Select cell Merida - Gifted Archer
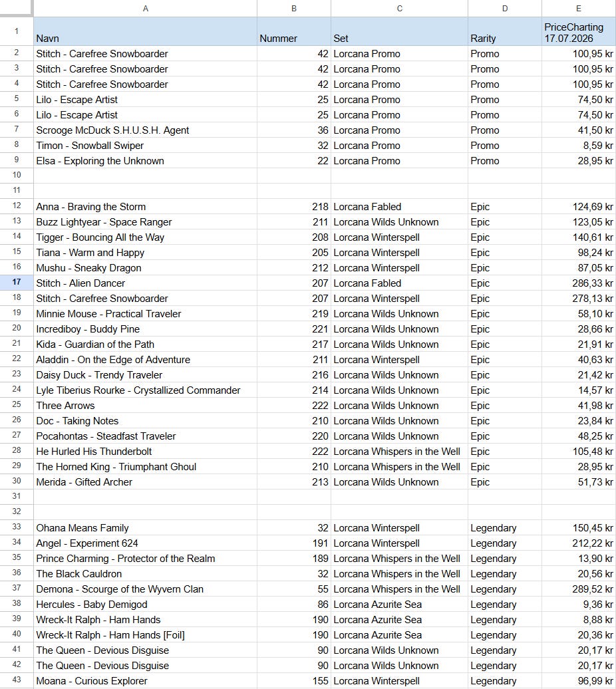The width and height of the screenshot is (616, 689). [146, 482]
